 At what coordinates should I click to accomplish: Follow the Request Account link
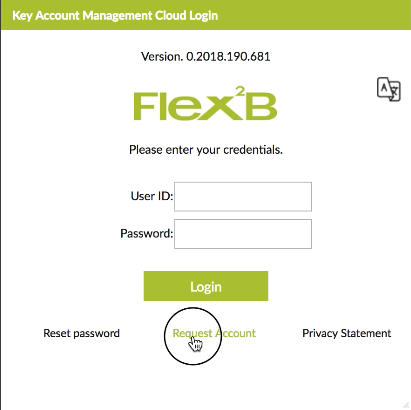214,333
